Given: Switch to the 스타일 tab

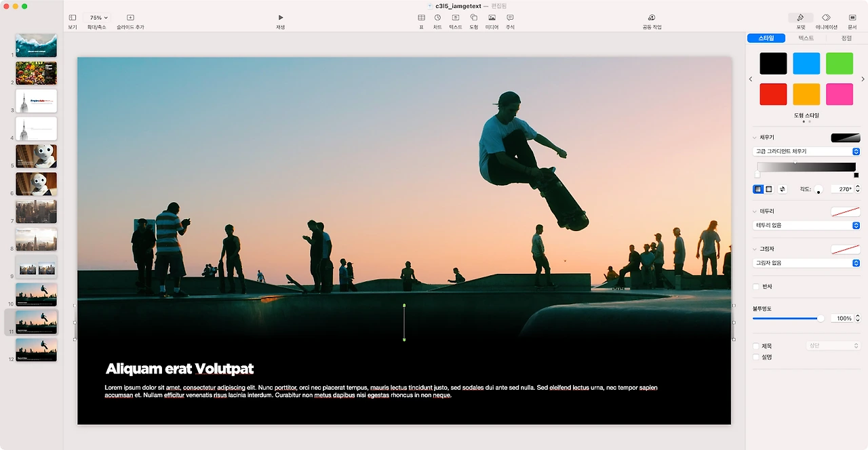Looking at the screenshot, I should coord(766,39).
